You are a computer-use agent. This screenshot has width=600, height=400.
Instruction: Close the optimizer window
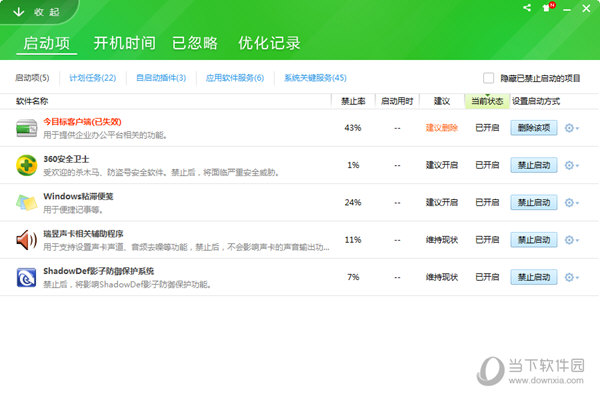(x=586, y=8)
